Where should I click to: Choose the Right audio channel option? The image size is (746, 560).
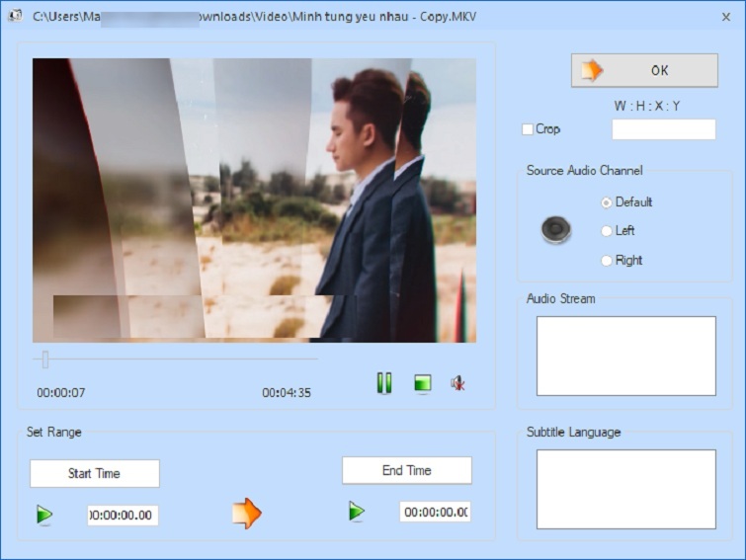click(607, 261)
